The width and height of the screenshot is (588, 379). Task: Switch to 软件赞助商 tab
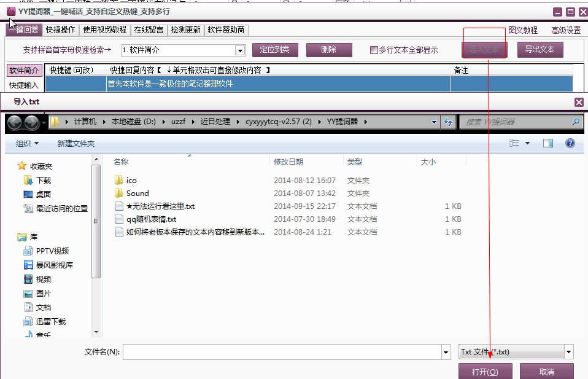point(226,29)
